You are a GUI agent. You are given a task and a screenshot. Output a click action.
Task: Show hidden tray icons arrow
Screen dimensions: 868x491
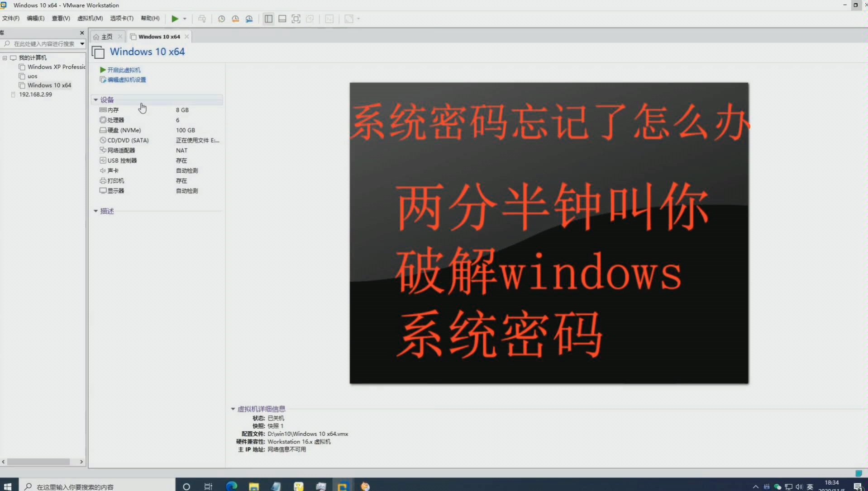click(755, 487)
